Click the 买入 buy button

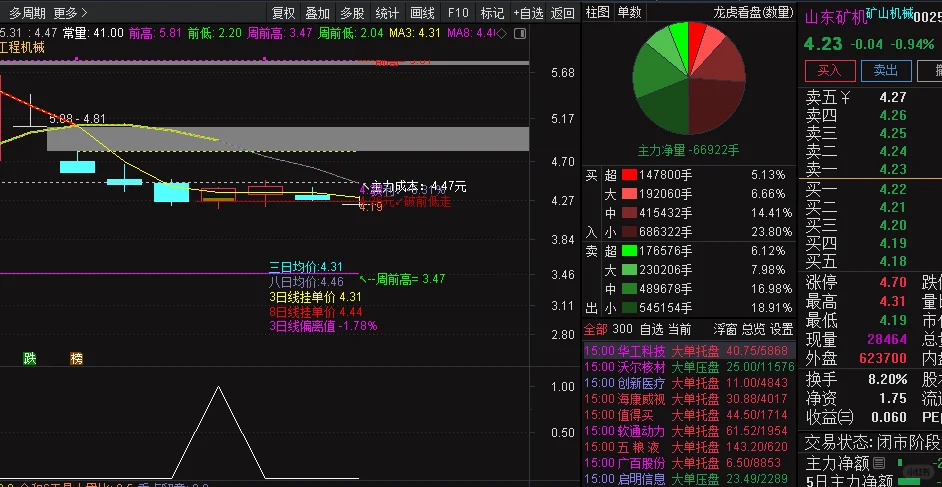pyautogui.click(x=829, y=71)
